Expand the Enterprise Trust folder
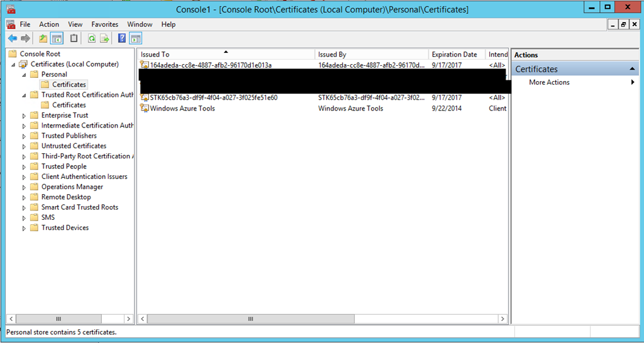Screen dimensions: 644x343 point(25,116)
